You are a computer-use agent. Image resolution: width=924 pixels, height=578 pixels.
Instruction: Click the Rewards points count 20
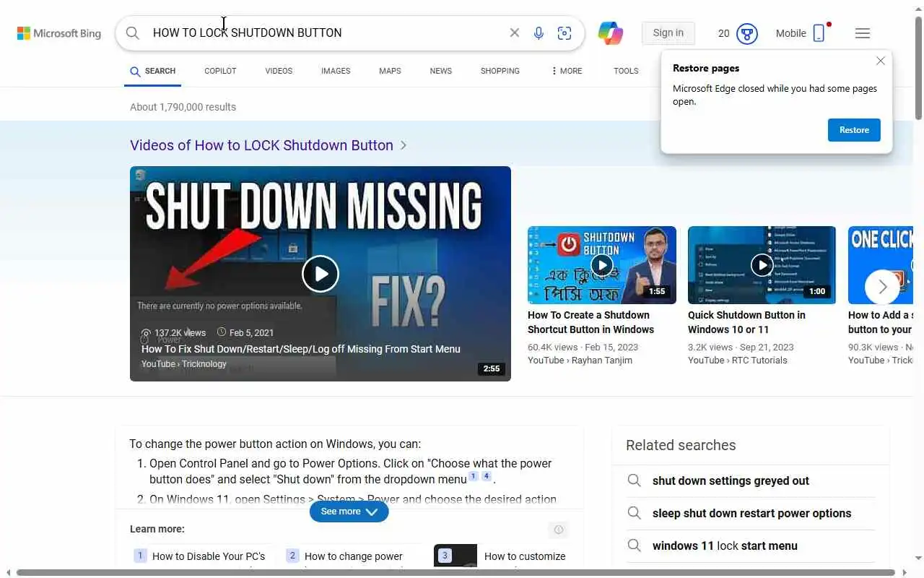pos(724,33)
